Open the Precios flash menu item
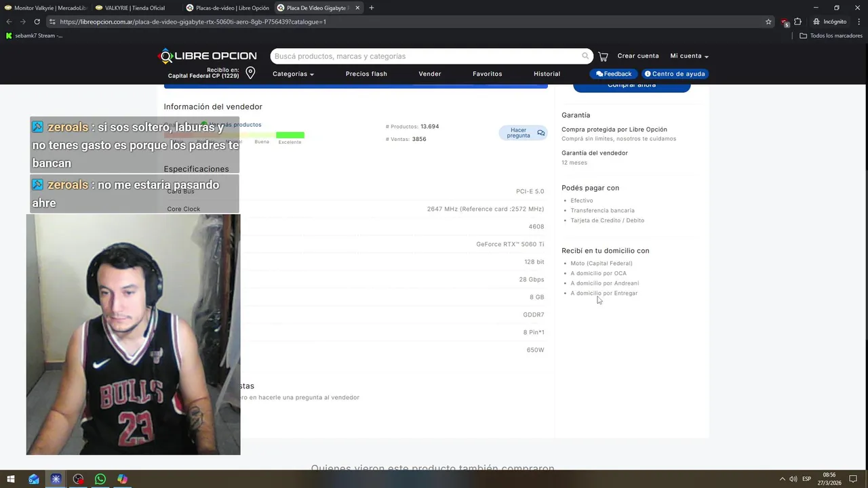 [x=366, y=74]
